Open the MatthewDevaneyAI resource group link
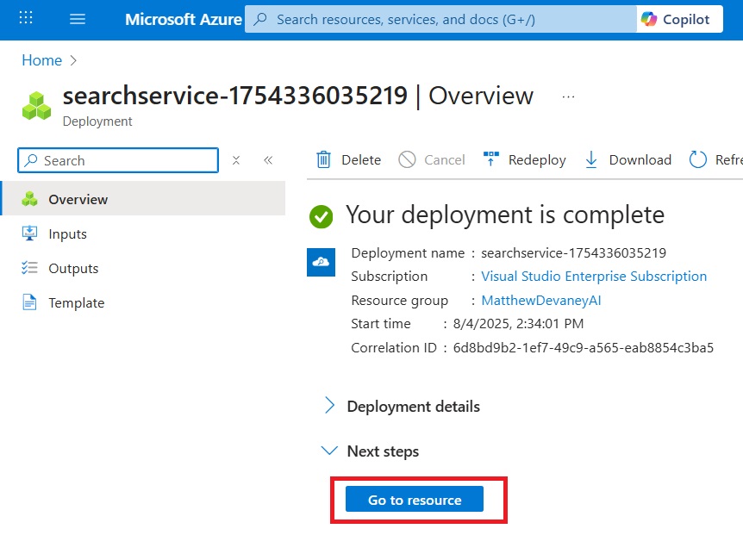743x560 pixels. pyautogui.click(x=541, y=301)
